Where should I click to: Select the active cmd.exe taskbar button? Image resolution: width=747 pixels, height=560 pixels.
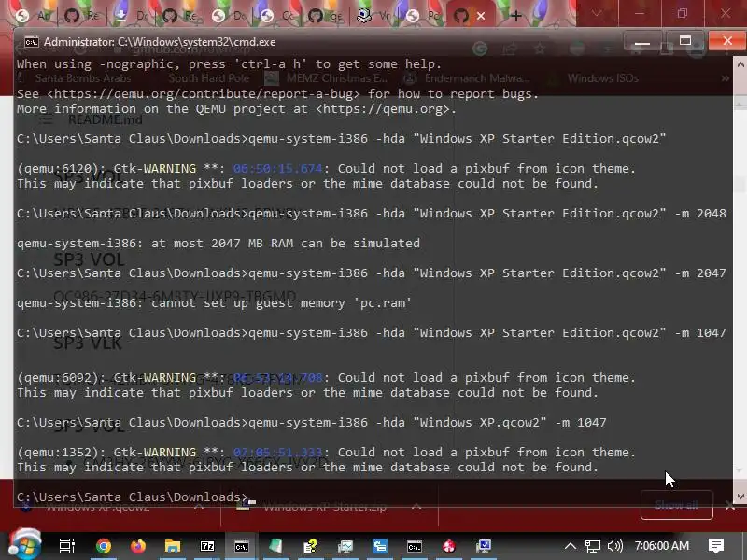point(242,546)
